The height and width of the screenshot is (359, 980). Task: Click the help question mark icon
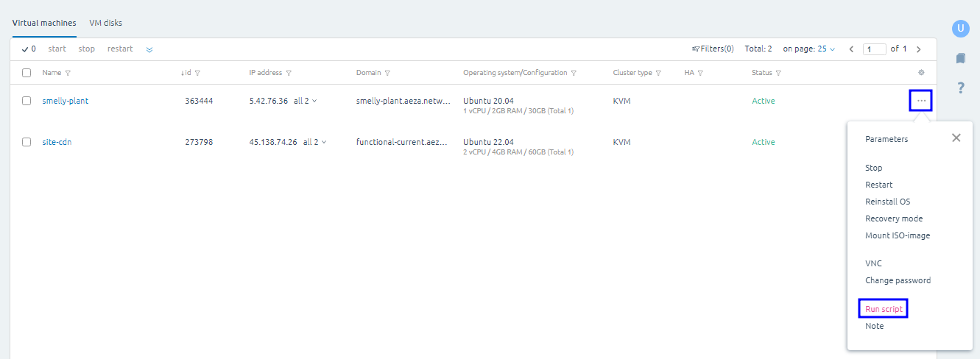click(960, 88)
